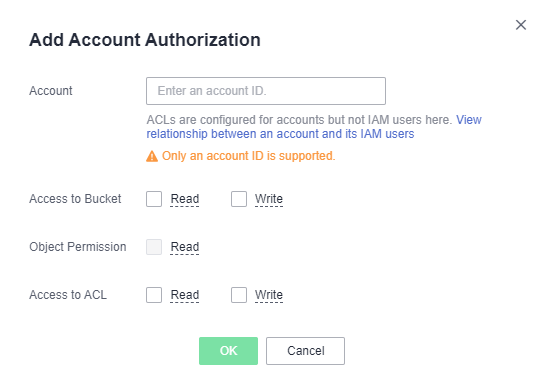This screenshot has width=544, height=388.
Task: Click the underlined Write text beside Access to ACL
Action: [269, 295]
